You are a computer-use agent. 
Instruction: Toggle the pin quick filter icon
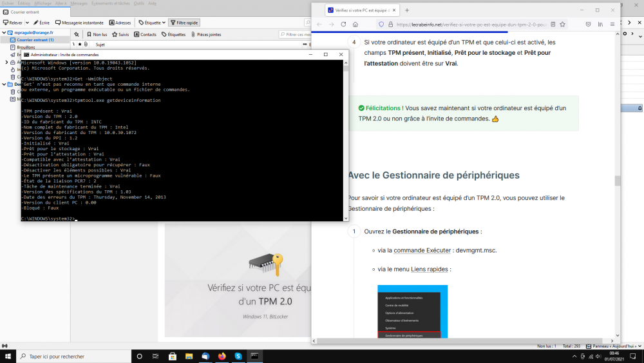coord(77,35)
